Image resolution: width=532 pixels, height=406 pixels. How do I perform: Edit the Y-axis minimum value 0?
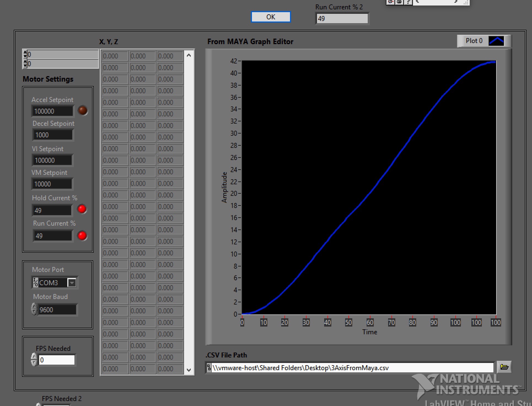(x=235, y=314)
